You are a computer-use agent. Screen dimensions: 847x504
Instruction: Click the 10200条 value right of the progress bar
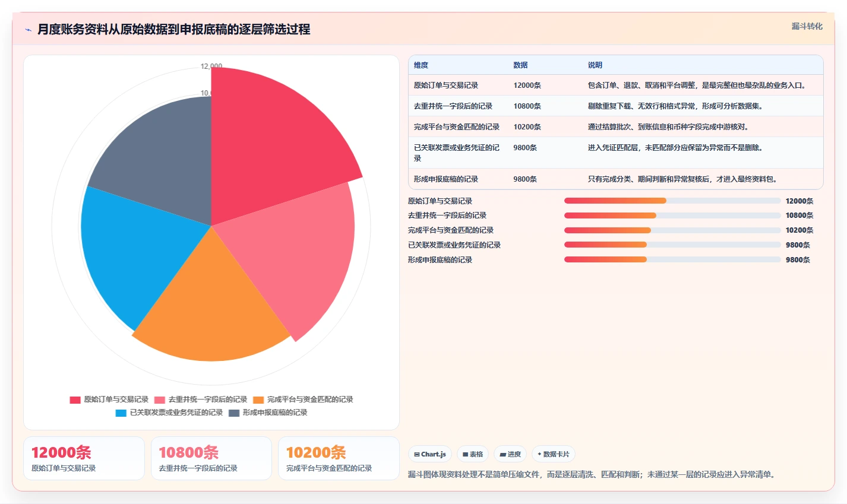coord(799,230)
